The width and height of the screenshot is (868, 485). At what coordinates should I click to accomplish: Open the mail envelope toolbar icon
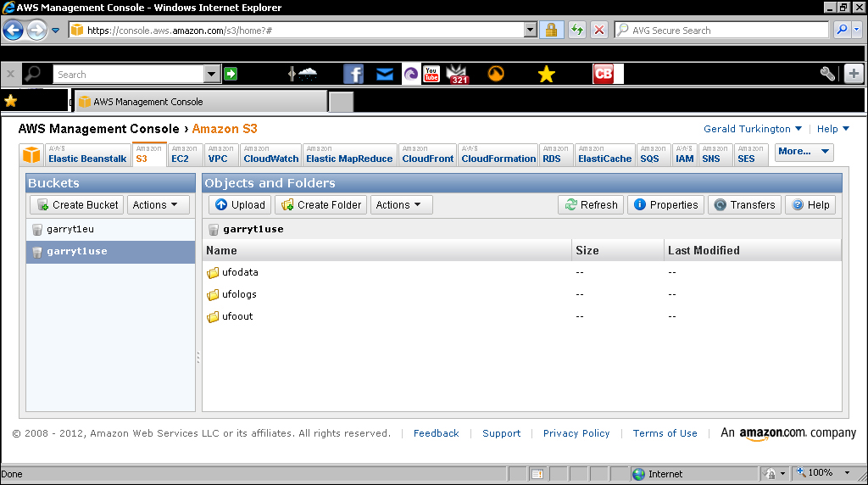tap(385, 74)
